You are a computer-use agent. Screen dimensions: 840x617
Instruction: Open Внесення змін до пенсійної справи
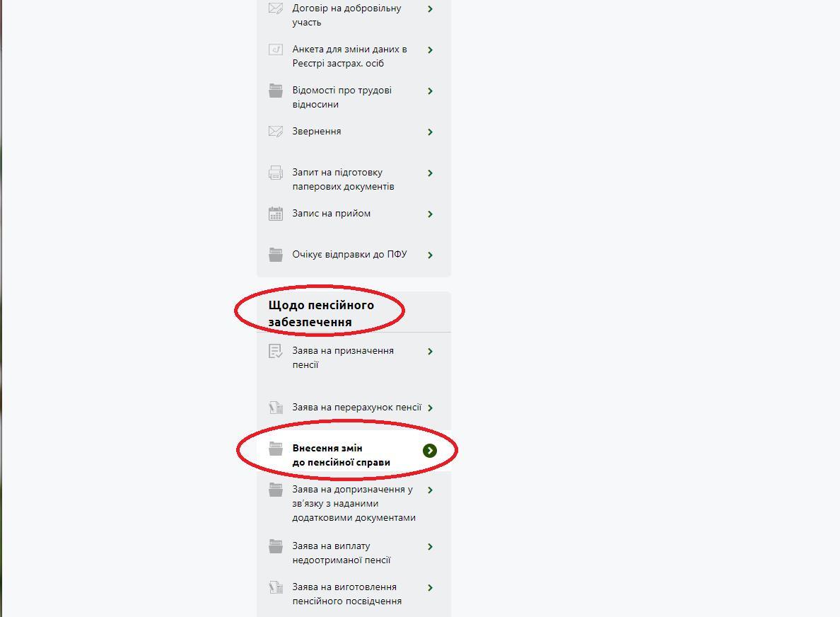[x=342, y=455]
